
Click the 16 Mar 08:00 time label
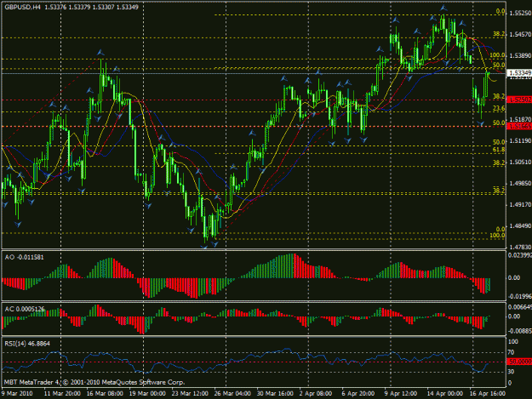[x=105, y=393]
